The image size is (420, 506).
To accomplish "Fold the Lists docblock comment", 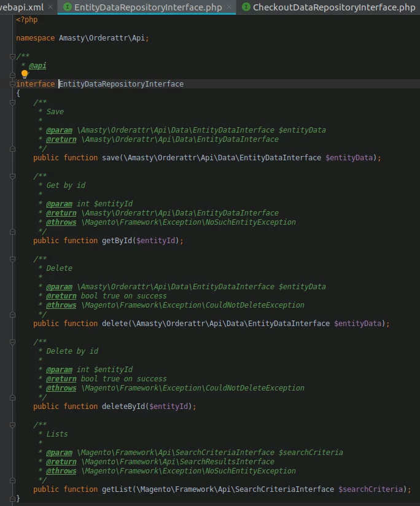I will pyautogui.click(x=12, y=425).
